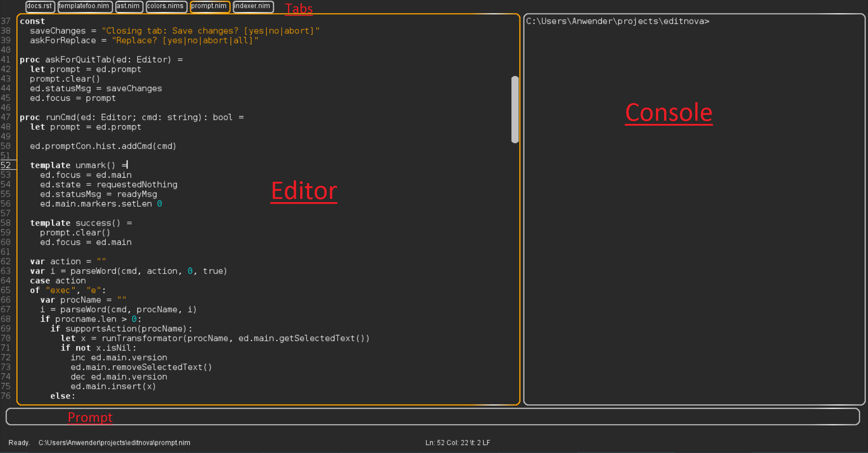This screenshot has width=868, height=453.
Task: Click the 'else:' line at bottom
Action: coord(63,396)
